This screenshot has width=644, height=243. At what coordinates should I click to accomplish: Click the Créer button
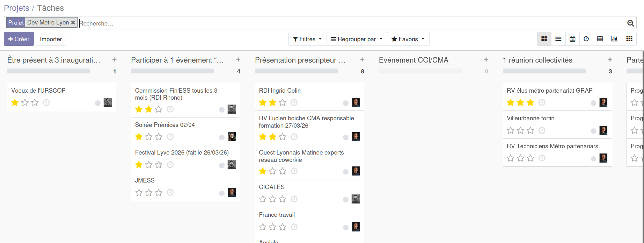pos(19,39)
